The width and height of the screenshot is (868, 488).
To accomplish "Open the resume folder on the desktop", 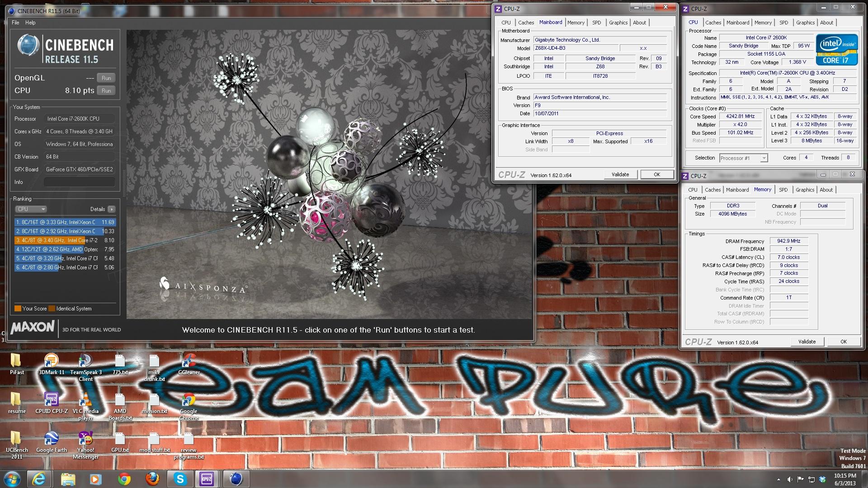I will (16, 403).
